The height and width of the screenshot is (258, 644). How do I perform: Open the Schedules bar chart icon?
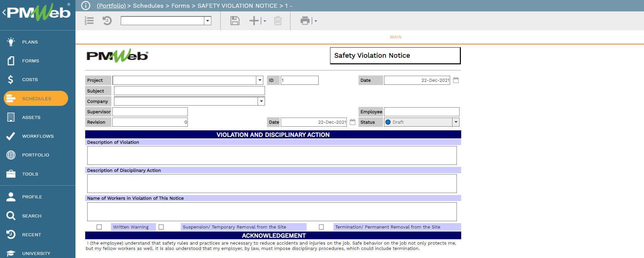[11, 99]
